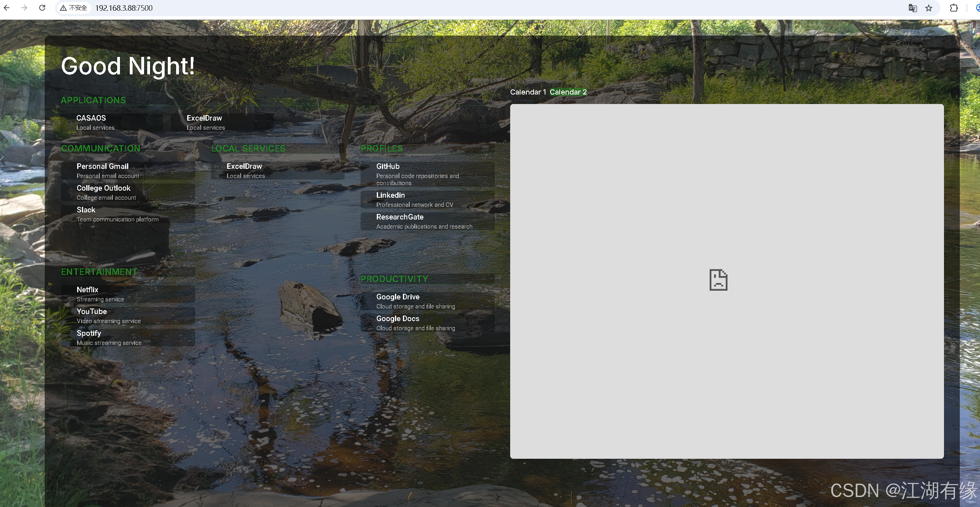The image size is (980, 507).
Task: Click the broken page icon in calendar
Action: pyautogui.click(x=718, y=280)
